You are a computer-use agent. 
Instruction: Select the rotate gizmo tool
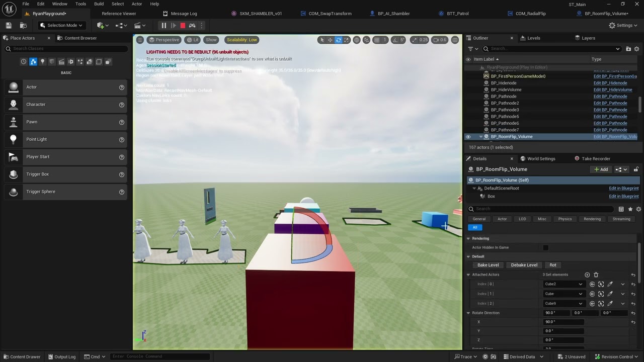point(339,40)
